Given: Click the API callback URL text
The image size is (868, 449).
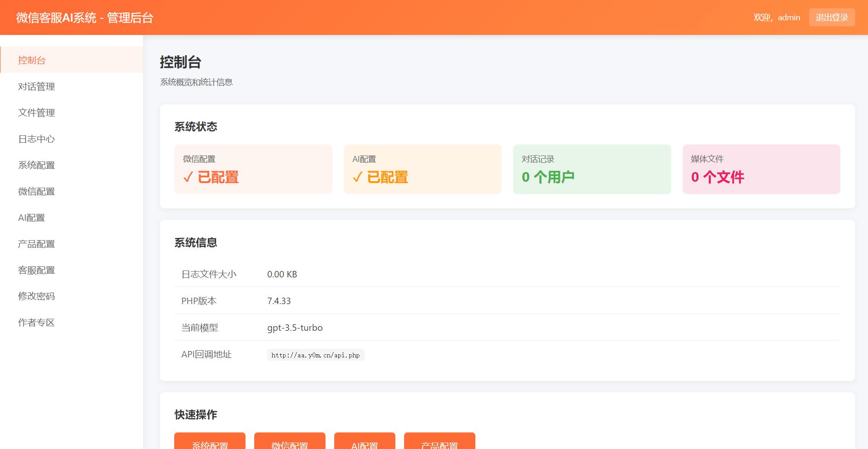Looking at the screenshot, I should pyautogui.click(x=315, y=355).
